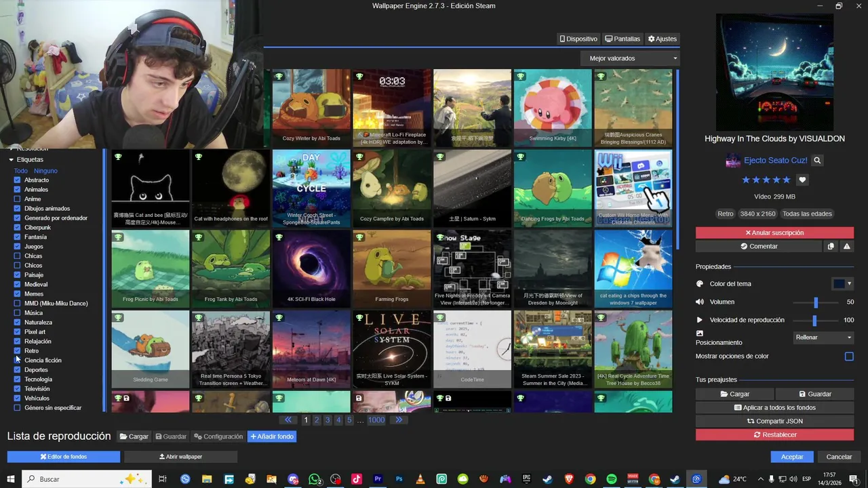868x488 pixels.
Task: Select all tags with Todo link
Action: point(21,171)
